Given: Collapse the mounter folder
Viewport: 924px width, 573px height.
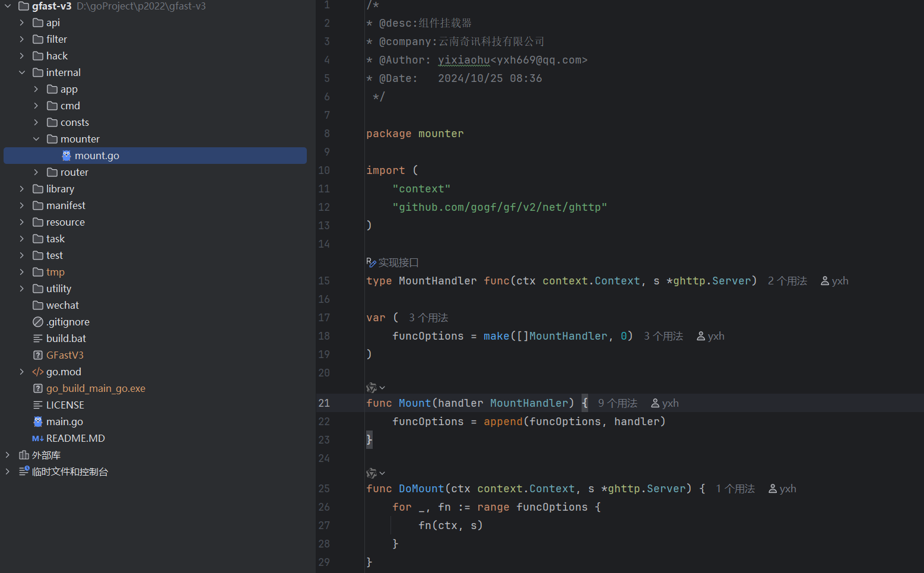Looking at the screenshot, I should coord(36,139).
